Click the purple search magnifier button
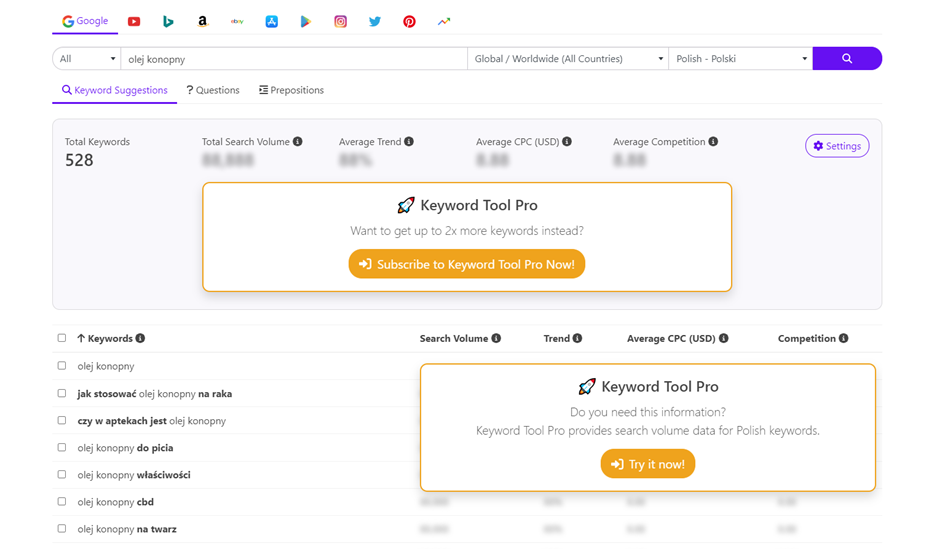Viewport: 945px width, 549px height. tap(847, 59)
